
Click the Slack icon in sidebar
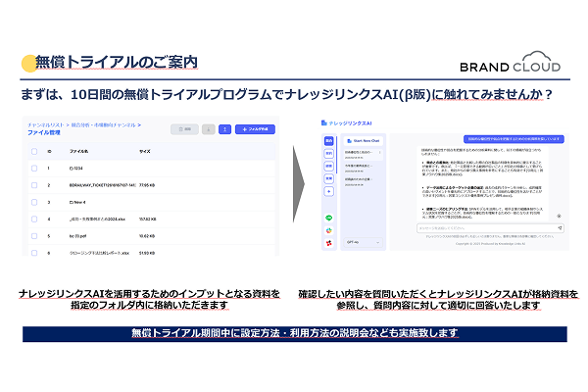click(329, 230)
